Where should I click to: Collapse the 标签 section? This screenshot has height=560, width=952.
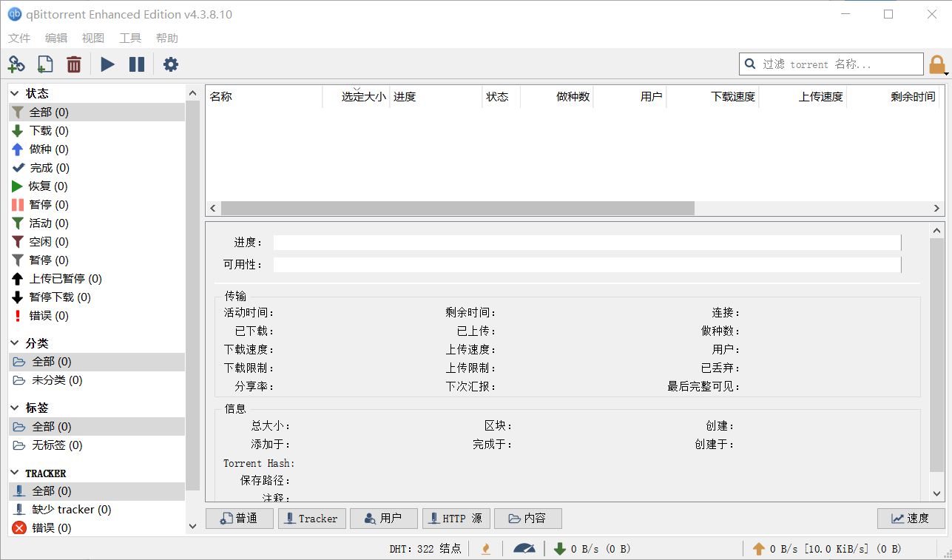tap(16, 408)
